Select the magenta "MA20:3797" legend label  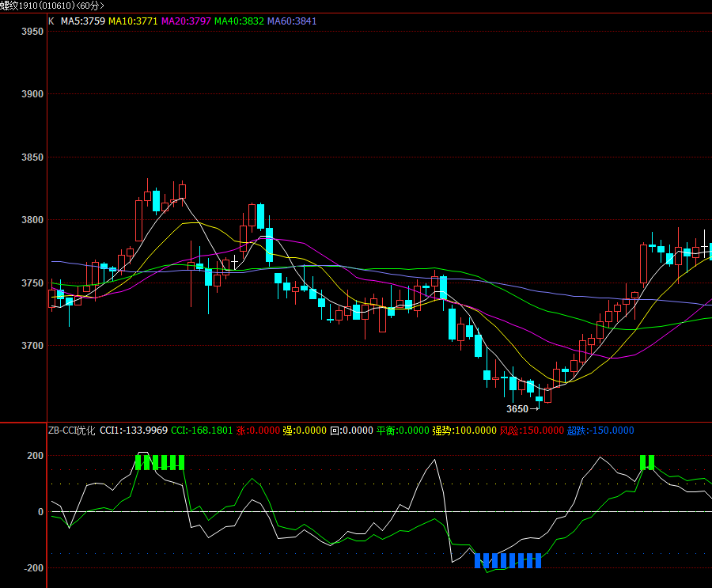click(x=186, y=21)
